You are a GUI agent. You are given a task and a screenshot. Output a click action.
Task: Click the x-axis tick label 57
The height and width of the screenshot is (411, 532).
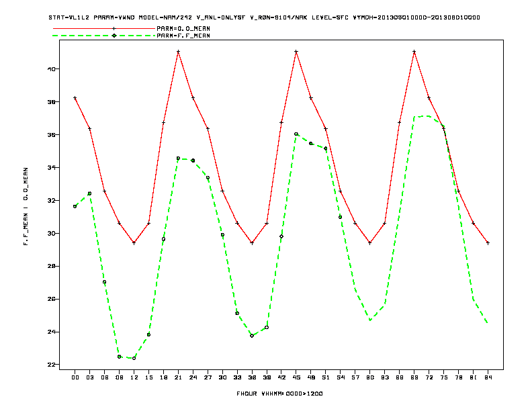[355, 377]
